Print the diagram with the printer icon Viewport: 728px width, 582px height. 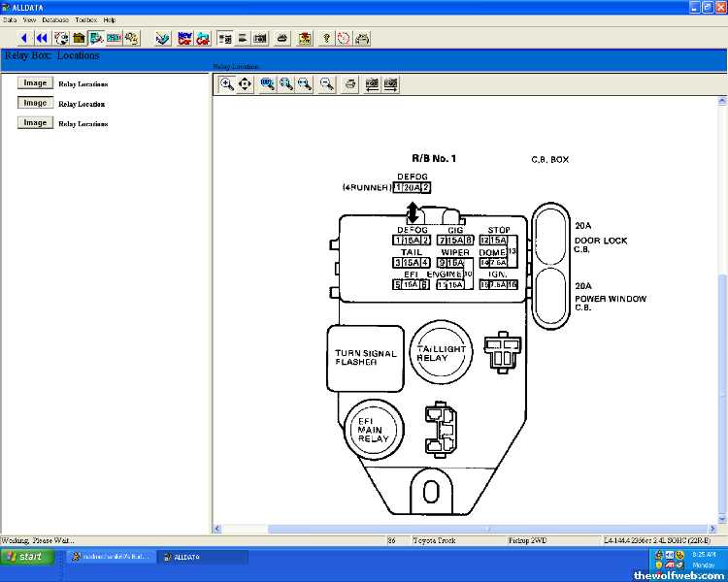pos(350,84)
